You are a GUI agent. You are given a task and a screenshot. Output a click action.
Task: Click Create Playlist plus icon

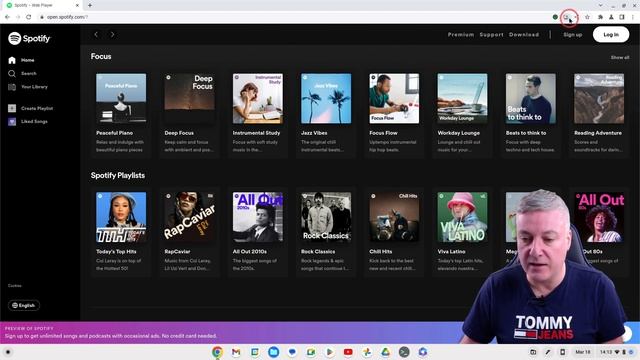tap(12, 108)
